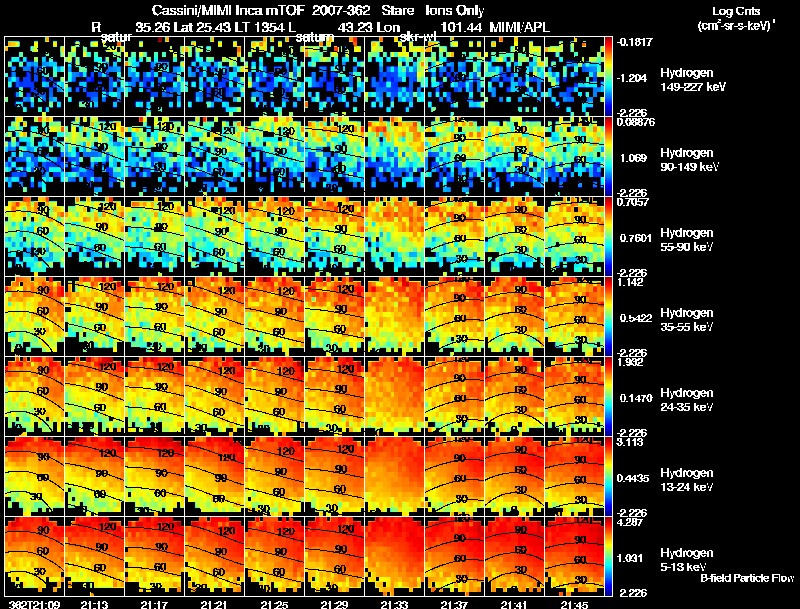Image resolution: width=800 pixels, height=609 pixels.
Task: Click the 'LT 1354' value in the header
Action: click(x=264, y=27)
